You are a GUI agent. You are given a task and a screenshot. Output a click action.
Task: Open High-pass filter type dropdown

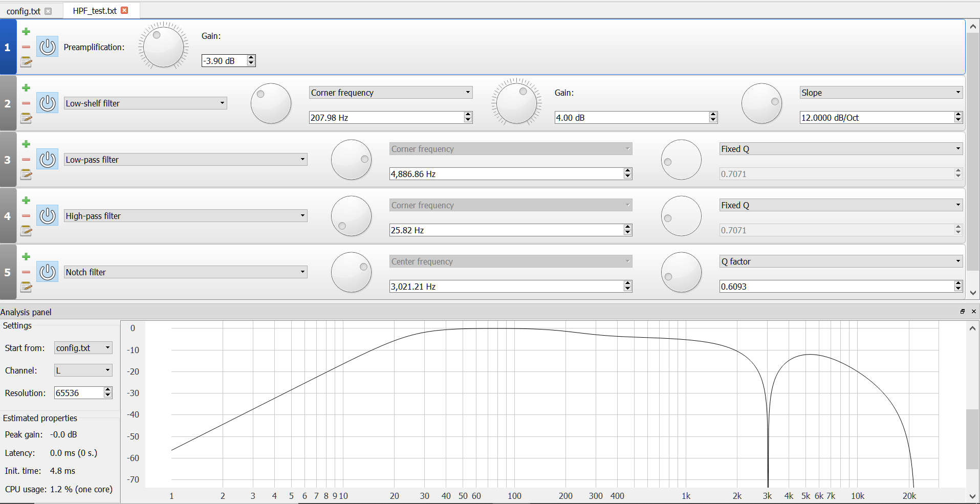(x=186, y=216)
